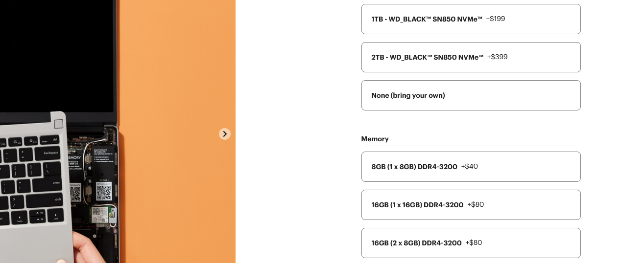Advance to next product image with arrow
The width and height of the screenshot is (644, 263).
pos(225,134)
